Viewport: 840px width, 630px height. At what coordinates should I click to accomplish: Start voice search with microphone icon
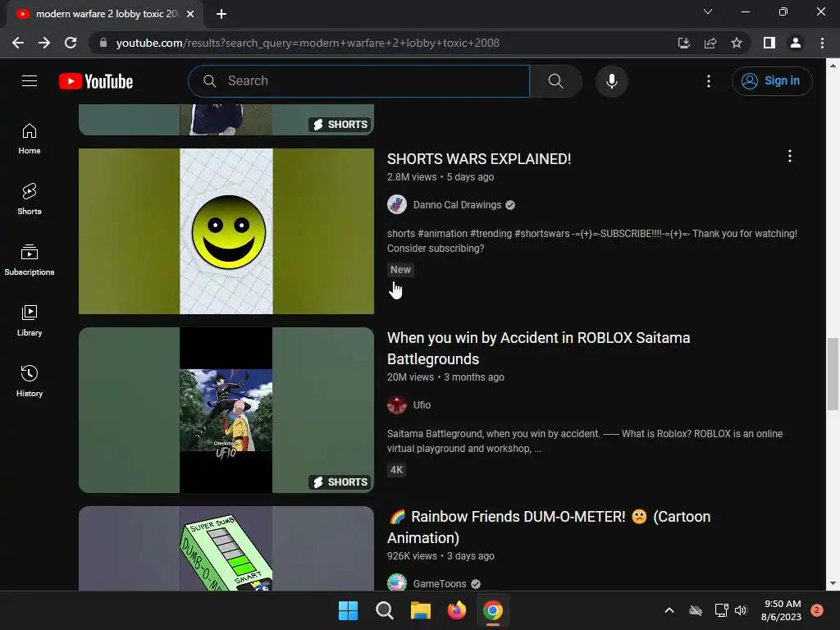[x=611, y=81]
